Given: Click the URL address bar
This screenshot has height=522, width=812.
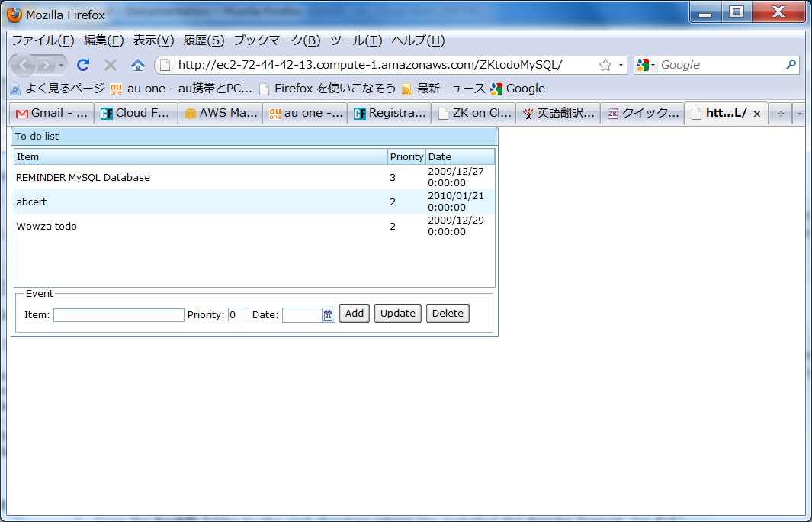Looking at the screenshot, I should tap(384, 65).
